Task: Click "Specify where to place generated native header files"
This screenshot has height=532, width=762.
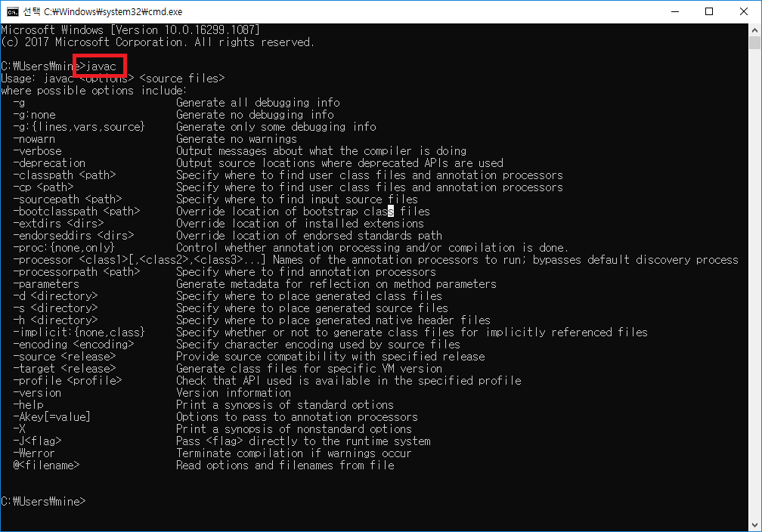Action: point(333,320)
